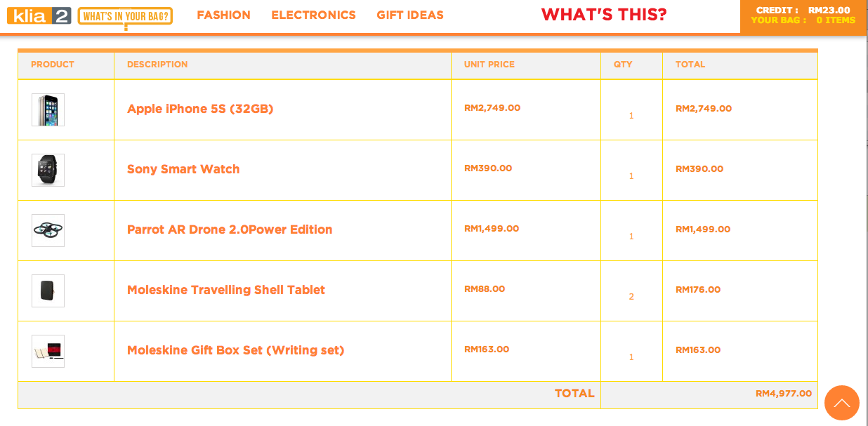Image resolution: width=868 pixels, height=426 pixels.
Task: Click the Sony Smart Watch product name
Action: point(183,169)
